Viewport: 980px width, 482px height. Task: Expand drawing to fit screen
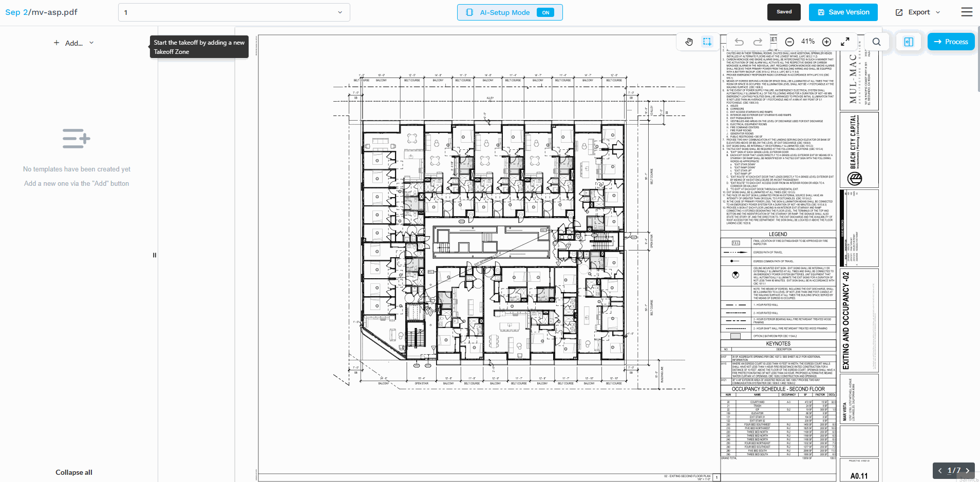(845, 42)
